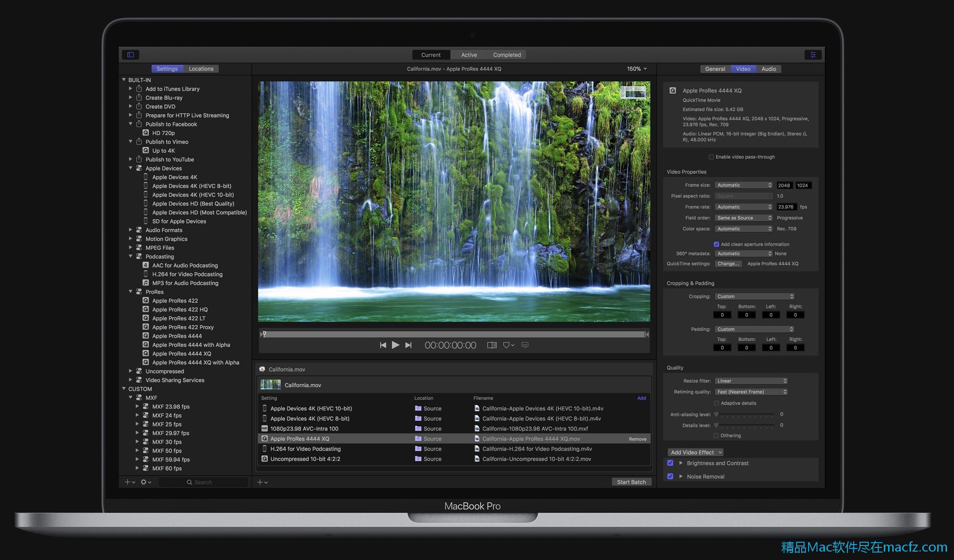Click the preview timeline scrubber bar
This screenshot has width=954, height=560.
point(455,334)
